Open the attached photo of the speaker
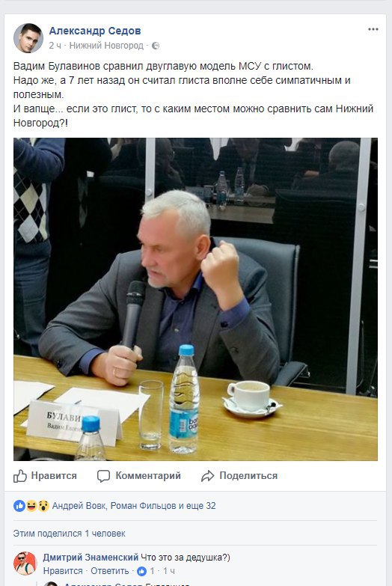Image resolution: width=392 pixels, height=586 pixels. point(195,299)
